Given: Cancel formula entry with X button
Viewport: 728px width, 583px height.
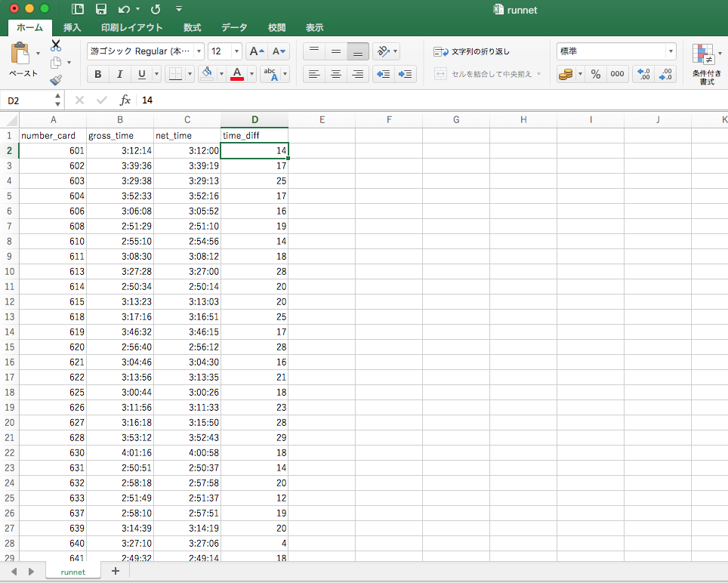Looking at the screenshot, I should pyautogui.click(x=79, y=100).
